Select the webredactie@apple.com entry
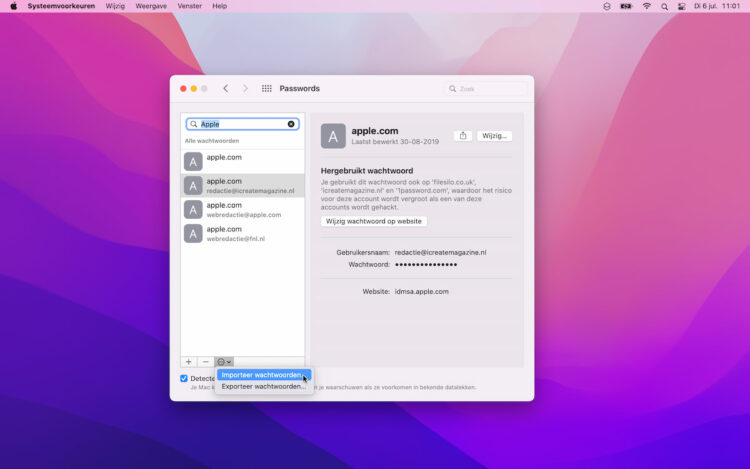Screen dimensions: 750x469 pyautogui.click(x=243, y=209)
